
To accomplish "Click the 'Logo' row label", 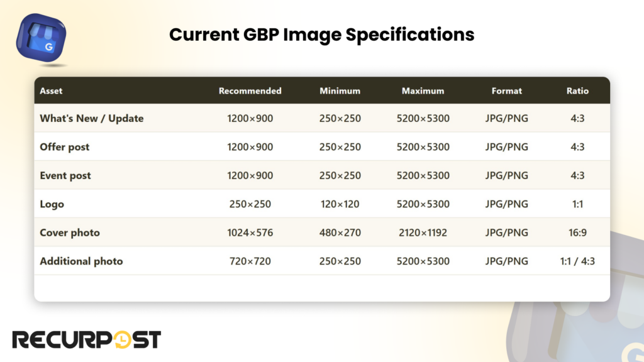I will [x=52, y=204].
